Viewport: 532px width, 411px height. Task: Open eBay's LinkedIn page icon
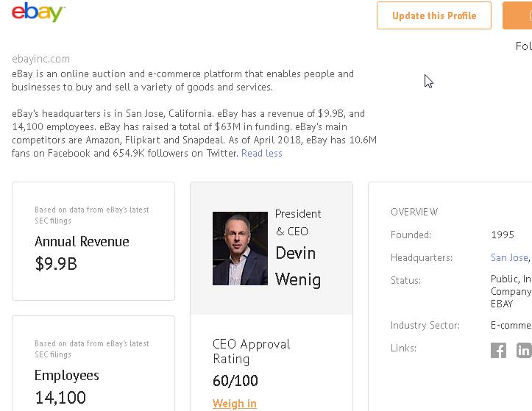click(523, 351)
